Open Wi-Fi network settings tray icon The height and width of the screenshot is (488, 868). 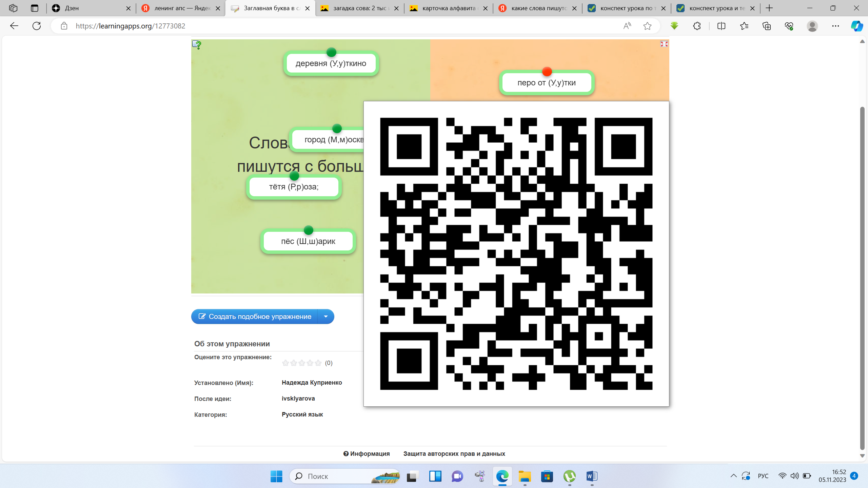tap(782, 476)
